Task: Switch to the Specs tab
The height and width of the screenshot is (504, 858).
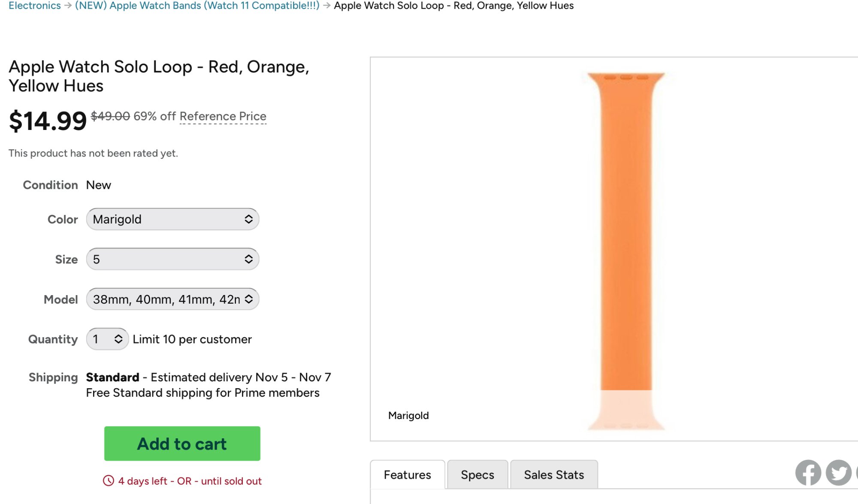Action: [477, 475]
